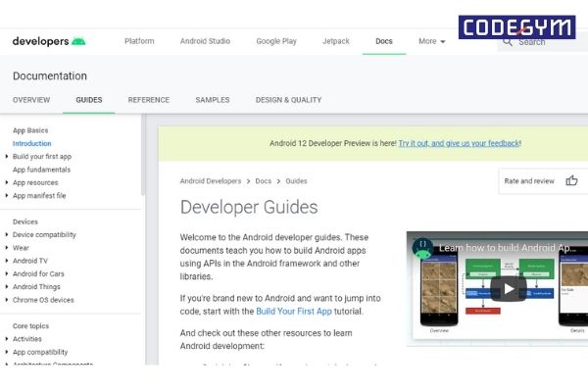Click the thumbs-up Rate and review icon
This screenshot has height=392, width=588.
(x=571, y=180)
